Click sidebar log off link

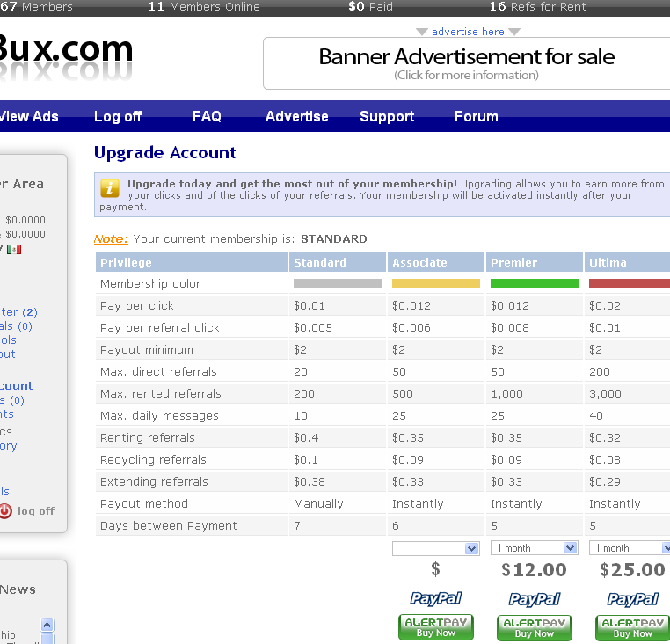click(36, 511)
